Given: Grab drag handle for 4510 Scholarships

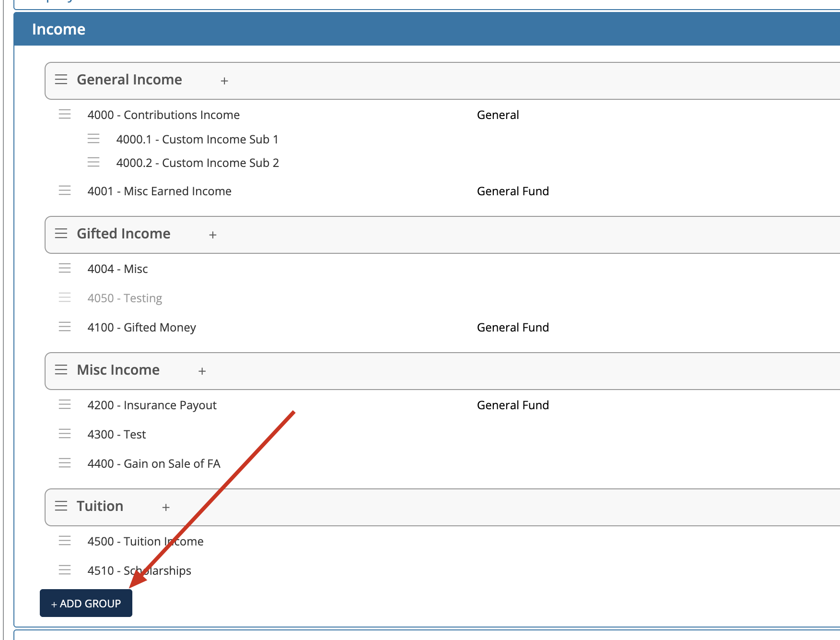Looking at the screenshot, I should (65, 570).
